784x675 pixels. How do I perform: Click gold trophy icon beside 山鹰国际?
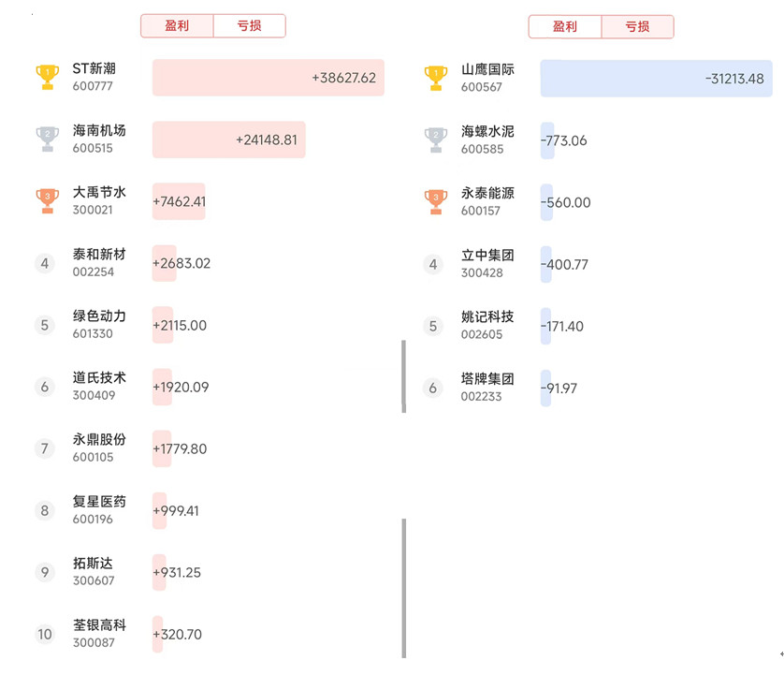pos(435,78)
